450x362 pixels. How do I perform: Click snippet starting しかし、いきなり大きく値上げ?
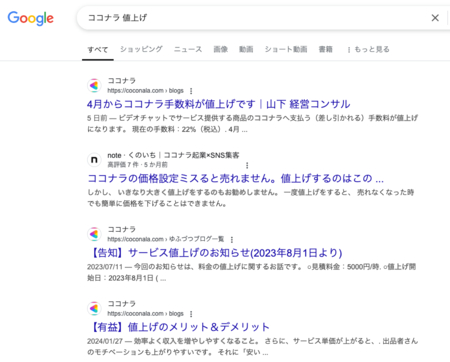[251, 198]
